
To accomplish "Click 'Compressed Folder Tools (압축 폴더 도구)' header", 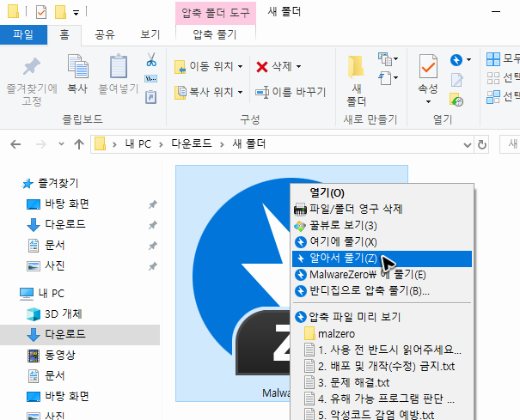I will click(216, 13).
